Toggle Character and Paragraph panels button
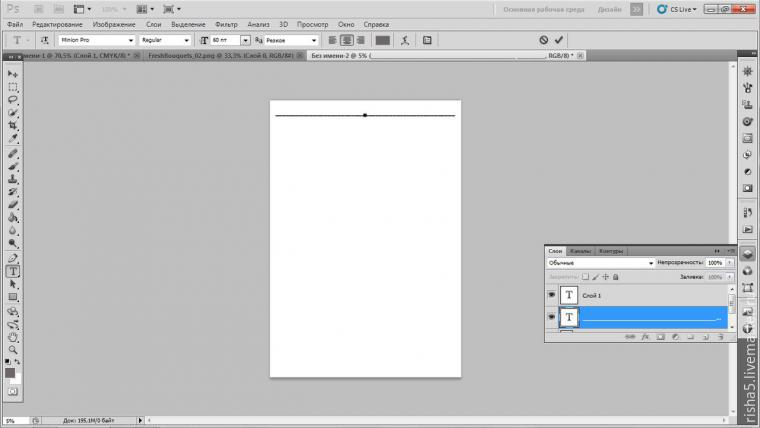 click(x=427, y=40)
